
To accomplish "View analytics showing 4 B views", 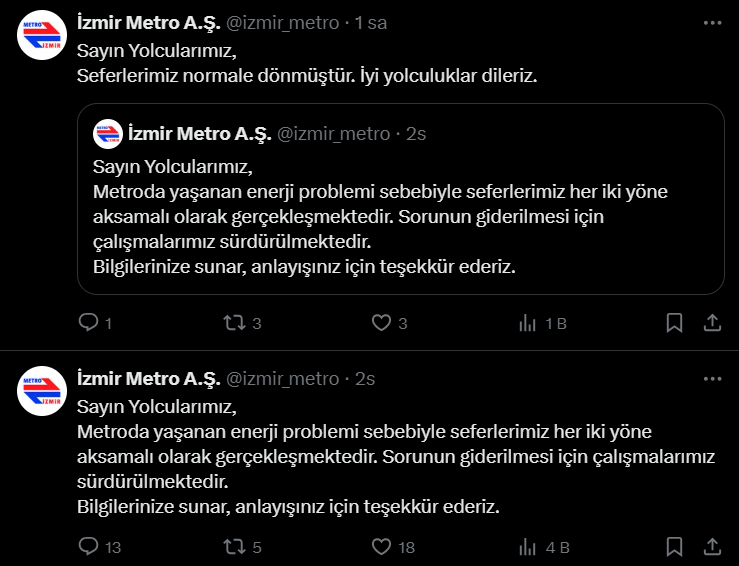I will pyautogui.click(x=544, y=547).
